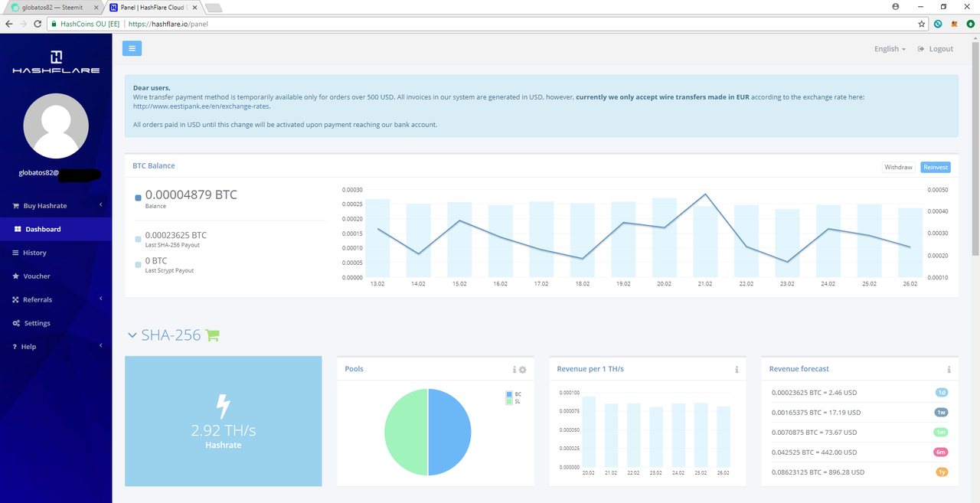Click the 6m revenue forecast badge
The image size is (980, 503).
(942, 452)
